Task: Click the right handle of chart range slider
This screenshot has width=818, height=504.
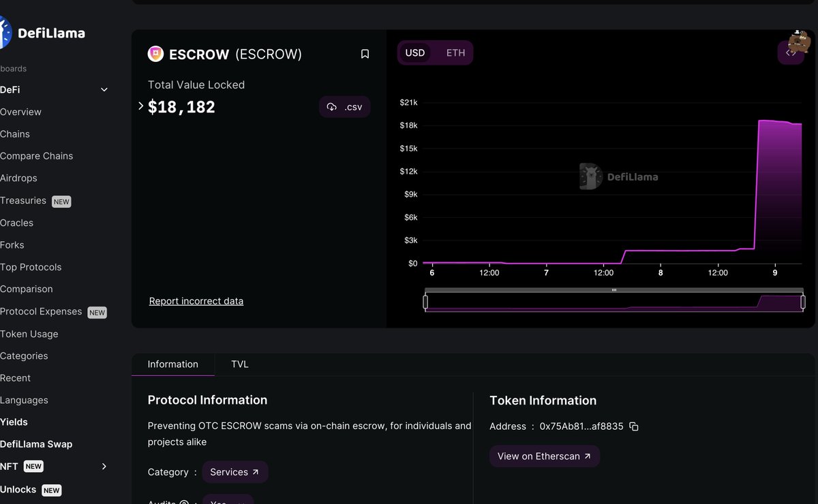Action: click(803, 302)
